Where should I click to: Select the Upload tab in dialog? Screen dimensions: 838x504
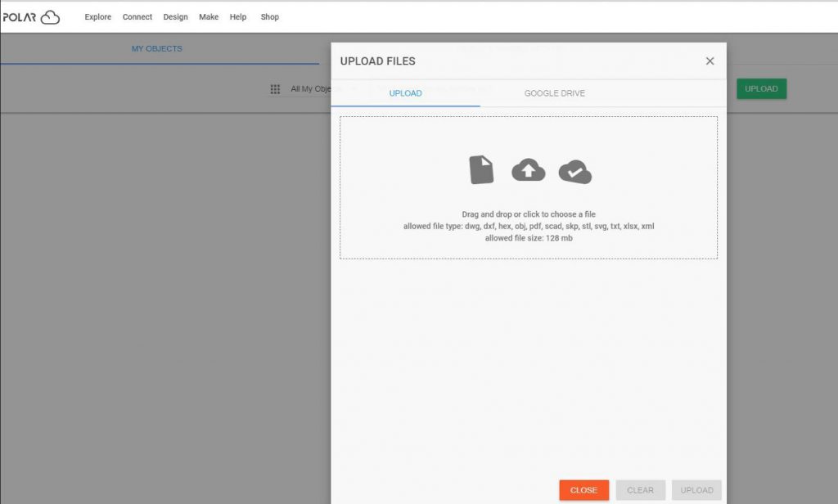(x=406, y=93)
